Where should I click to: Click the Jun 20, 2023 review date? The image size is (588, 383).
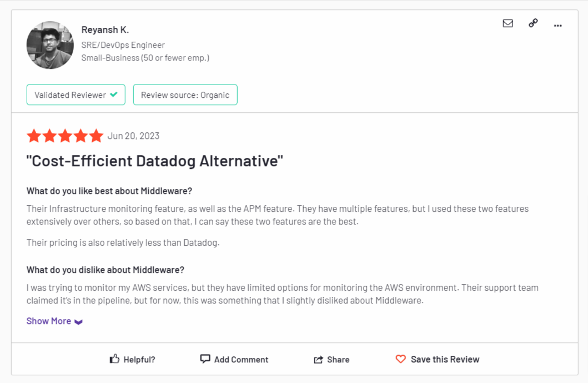click(133, 136)
